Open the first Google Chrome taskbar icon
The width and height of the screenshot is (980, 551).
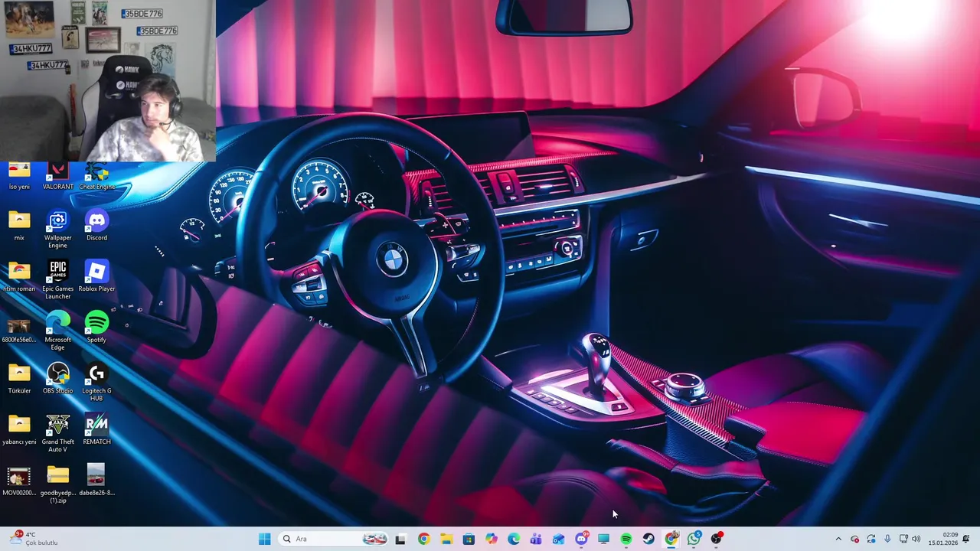(423, 539)
